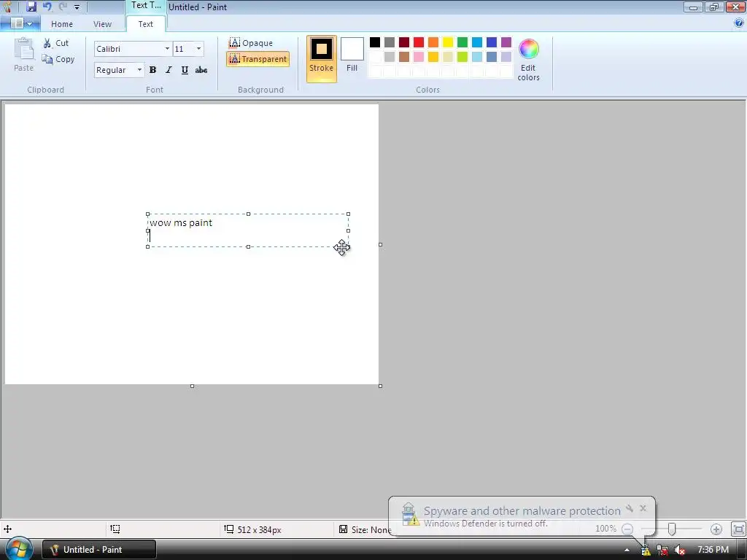Screen dimensions: 747x560
Task: Switch to the Home tab
Action: (62, 24)
